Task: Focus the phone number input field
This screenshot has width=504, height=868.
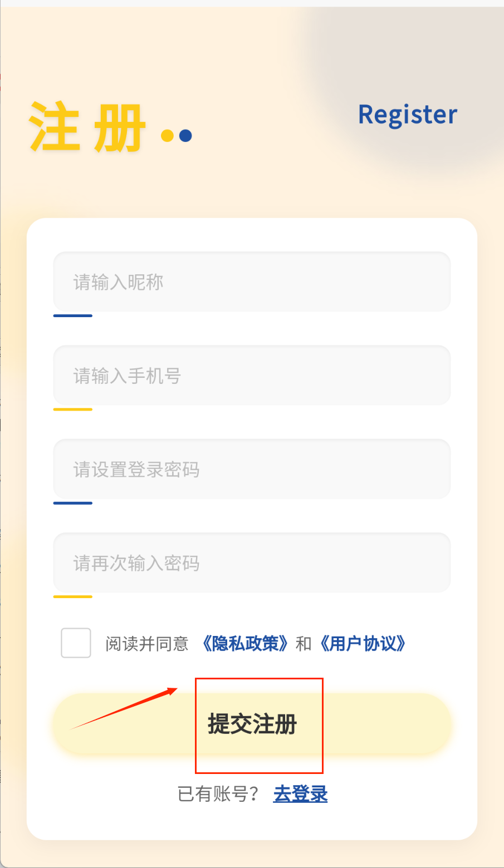Action: [252, 376]
